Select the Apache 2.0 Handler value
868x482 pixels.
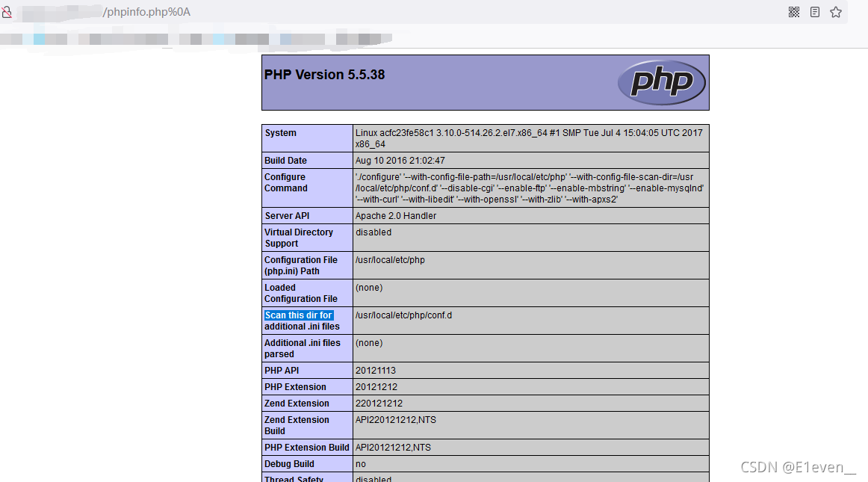coord(396,216)
